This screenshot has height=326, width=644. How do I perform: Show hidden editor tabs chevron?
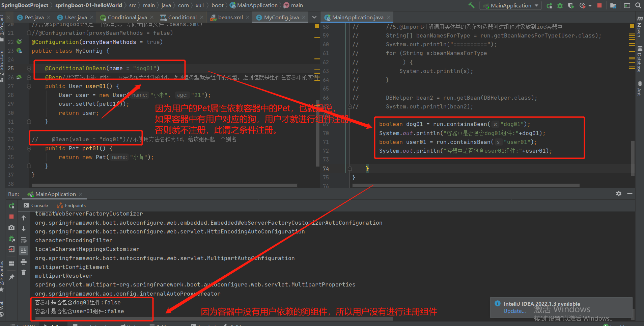click(x=314, y=17)
